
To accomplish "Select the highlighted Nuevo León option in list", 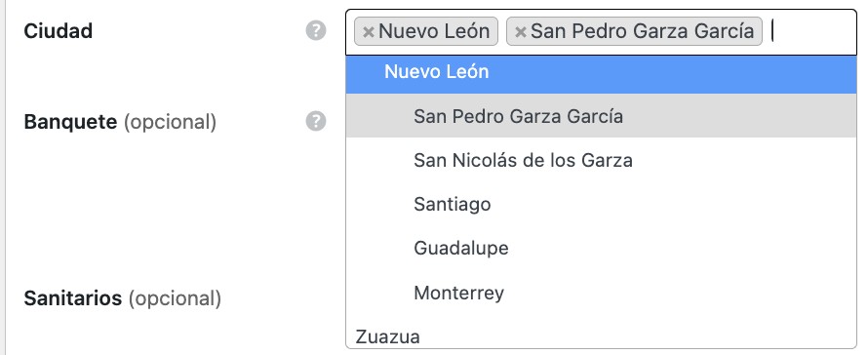I will point(601,72).
